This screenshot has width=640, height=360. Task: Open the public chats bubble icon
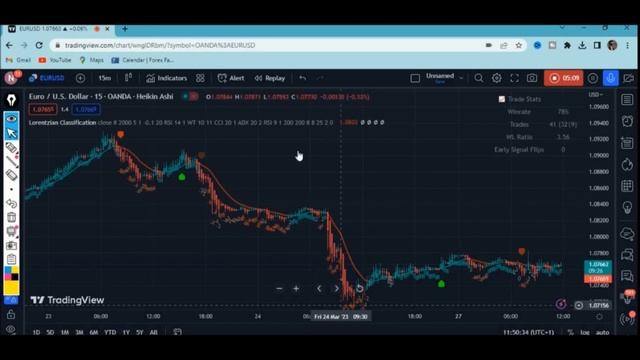pyautogui.click(x=627, y=234)
